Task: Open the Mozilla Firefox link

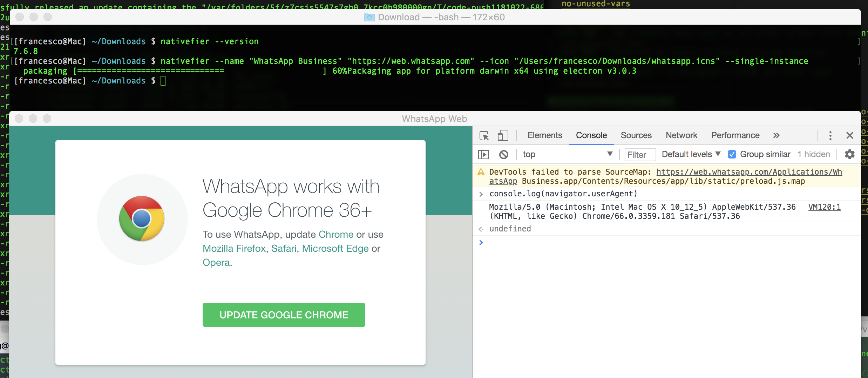Action: pyautogui.click(x=234, y=248)
